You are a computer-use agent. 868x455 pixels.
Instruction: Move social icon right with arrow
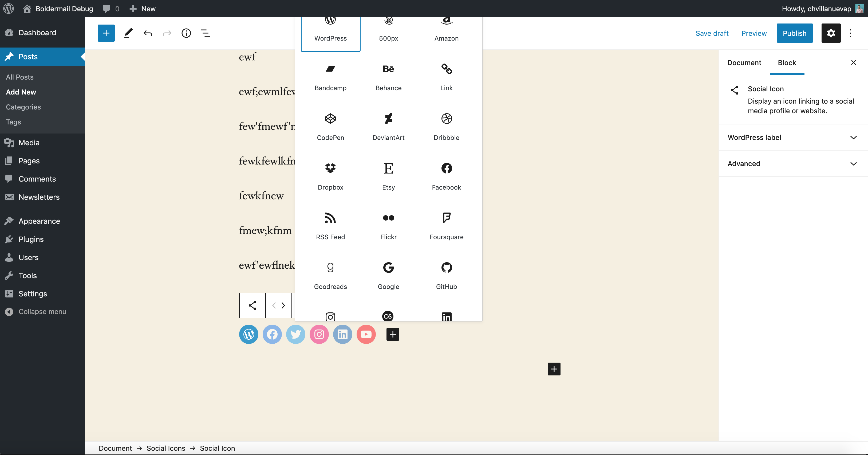point(283,305)
